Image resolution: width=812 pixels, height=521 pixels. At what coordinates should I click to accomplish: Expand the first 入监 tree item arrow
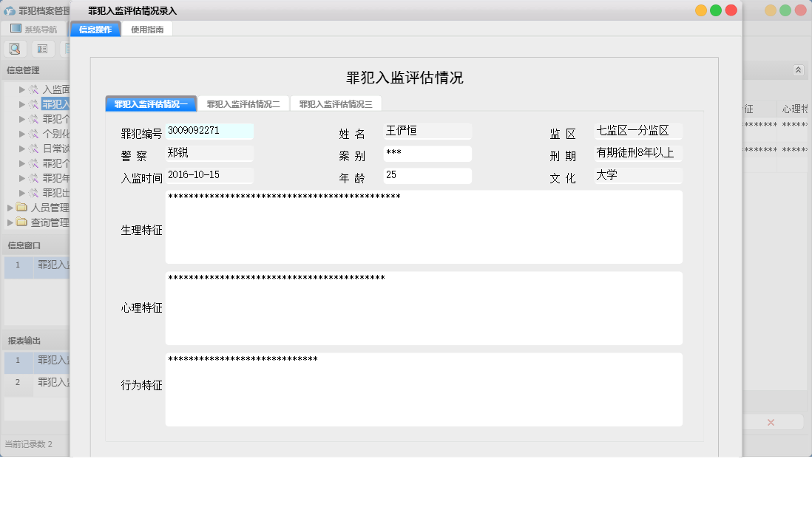click(x=23, y=89)
